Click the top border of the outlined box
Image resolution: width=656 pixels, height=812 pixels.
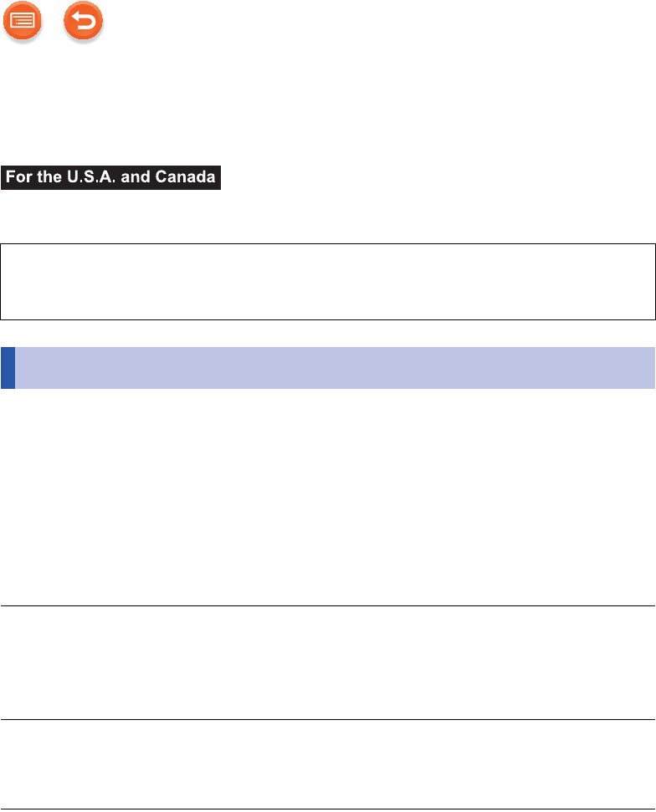(327, 244)
